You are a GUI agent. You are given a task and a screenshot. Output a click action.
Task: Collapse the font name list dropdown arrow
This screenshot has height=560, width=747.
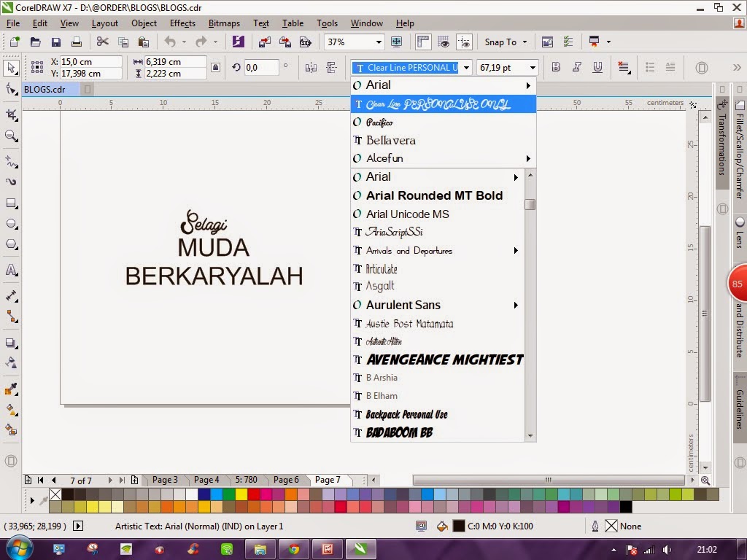[x=466, y=68]
